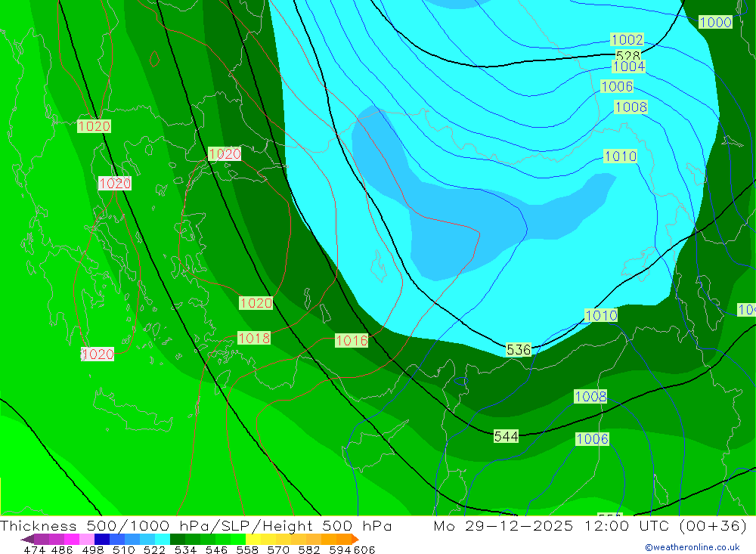The height and width of the screenshot is (554, 756).
Task: Click the 1020 label directly above 1018
Action: (256, 303)
